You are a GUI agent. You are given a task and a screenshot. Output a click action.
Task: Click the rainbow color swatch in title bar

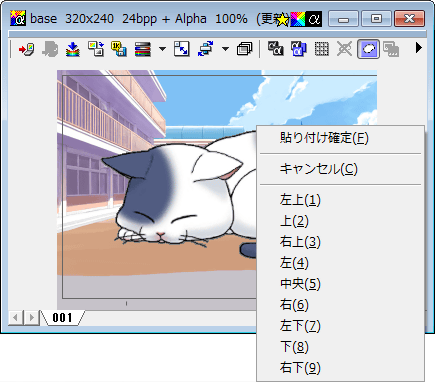point(298,19)
